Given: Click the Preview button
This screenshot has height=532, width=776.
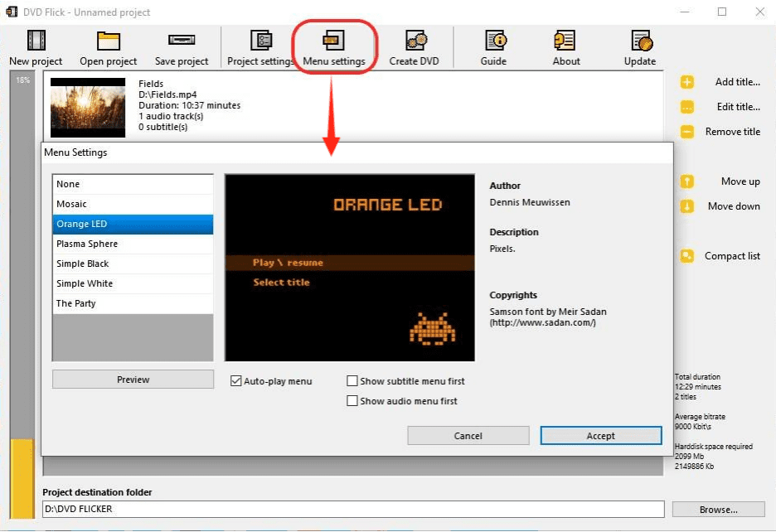Looking at the screenshot, I should tap(133, 380).
